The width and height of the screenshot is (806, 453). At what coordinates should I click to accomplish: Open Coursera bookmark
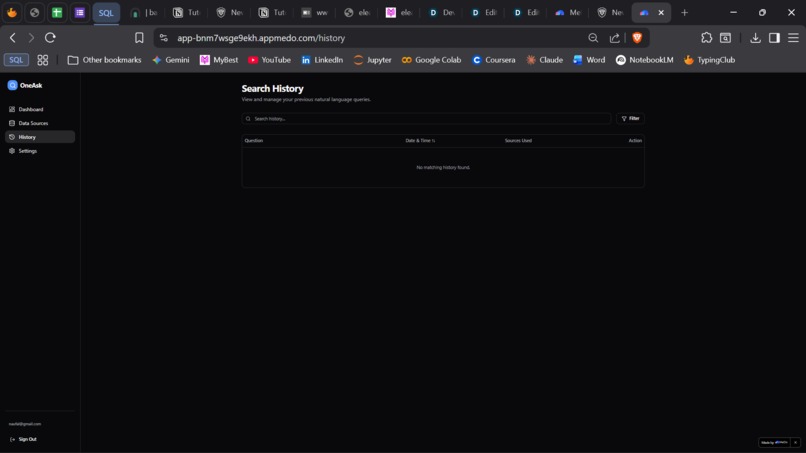click(x=493, y=60)
